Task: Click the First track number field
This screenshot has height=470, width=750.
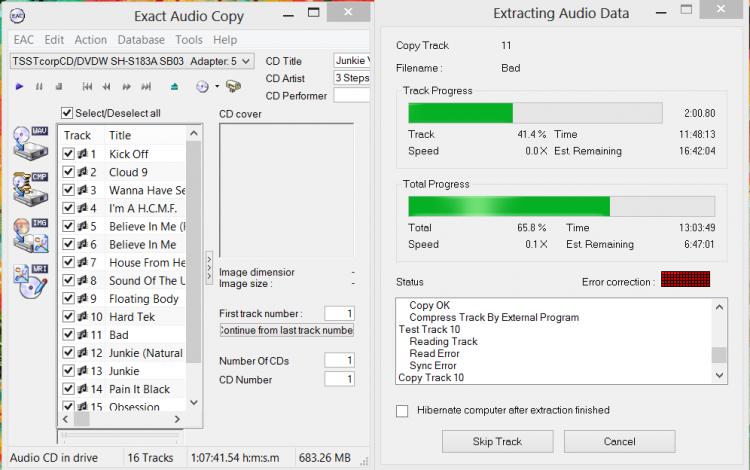Action: (339, 313)
